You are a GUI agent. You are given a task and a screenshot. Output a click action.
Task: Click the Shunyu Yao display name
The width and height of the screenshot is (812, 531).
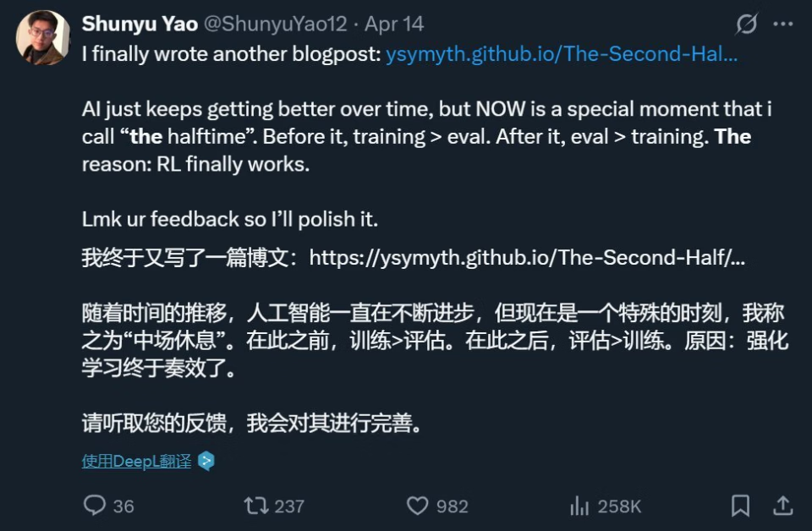(140, 24)
